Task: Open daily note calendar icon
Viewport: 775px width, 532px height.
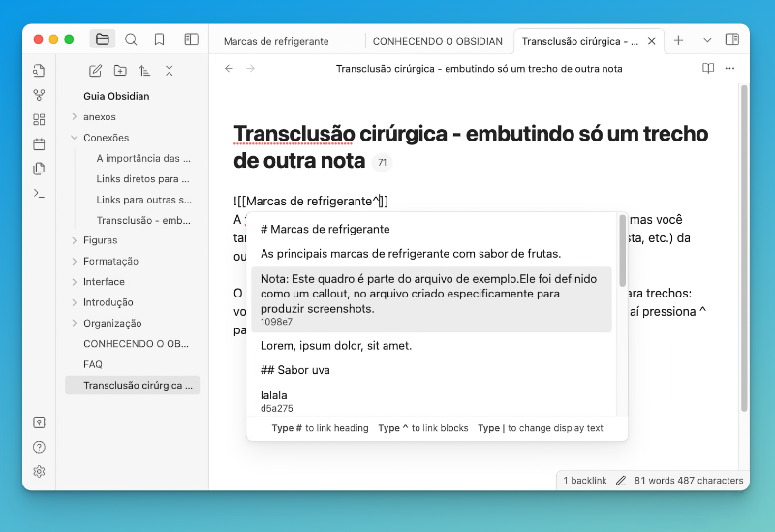Action: (39, 143)
